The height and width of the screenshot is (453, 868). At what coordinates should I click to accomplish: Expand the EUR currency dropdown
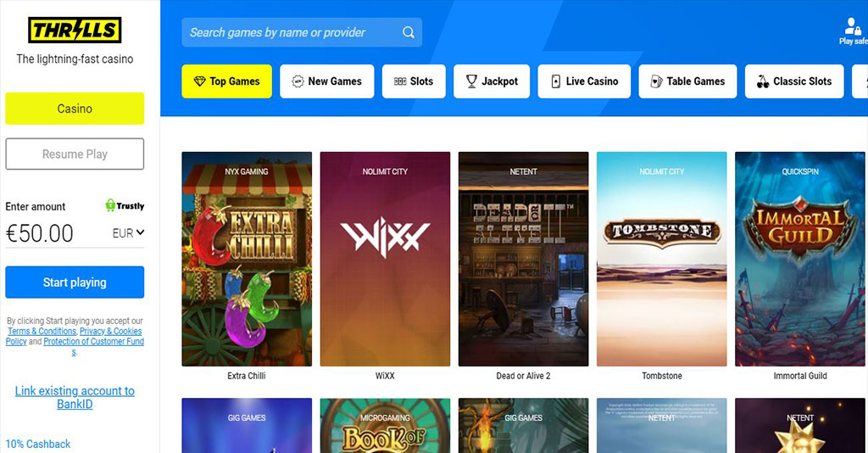point(128,233)
